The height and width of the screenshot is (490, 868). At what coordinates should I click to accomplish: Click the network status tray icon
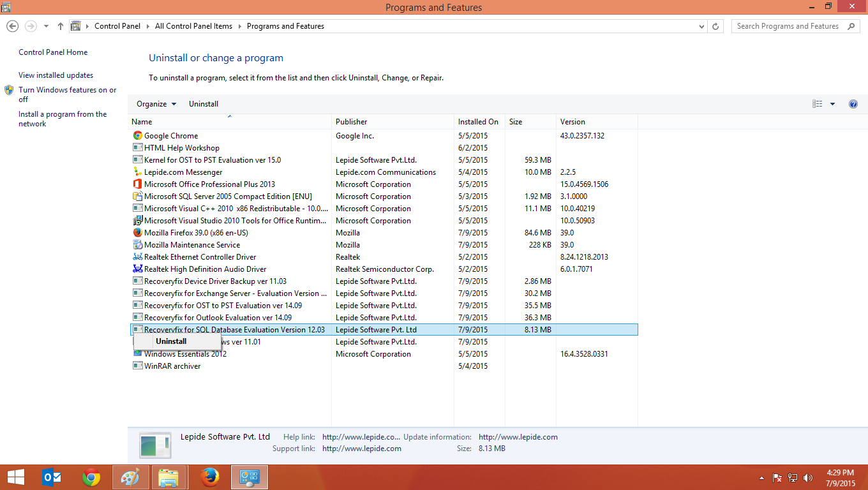tap(793, 477)
